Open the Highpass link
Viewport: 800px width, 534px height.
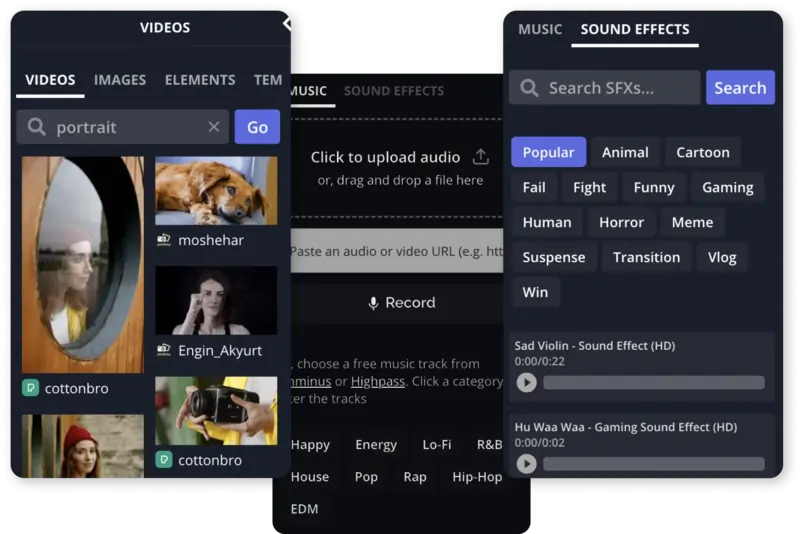click(x=377, y=381)
